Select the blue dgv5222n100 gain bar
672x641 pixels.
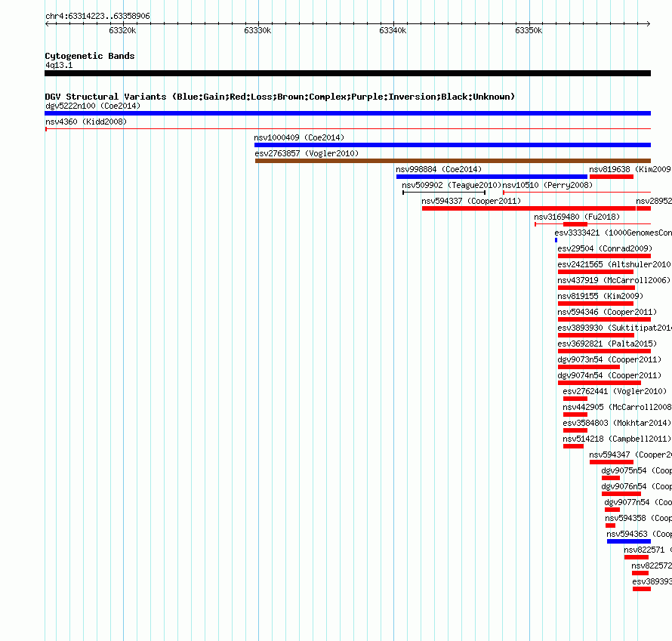point(347,113)
